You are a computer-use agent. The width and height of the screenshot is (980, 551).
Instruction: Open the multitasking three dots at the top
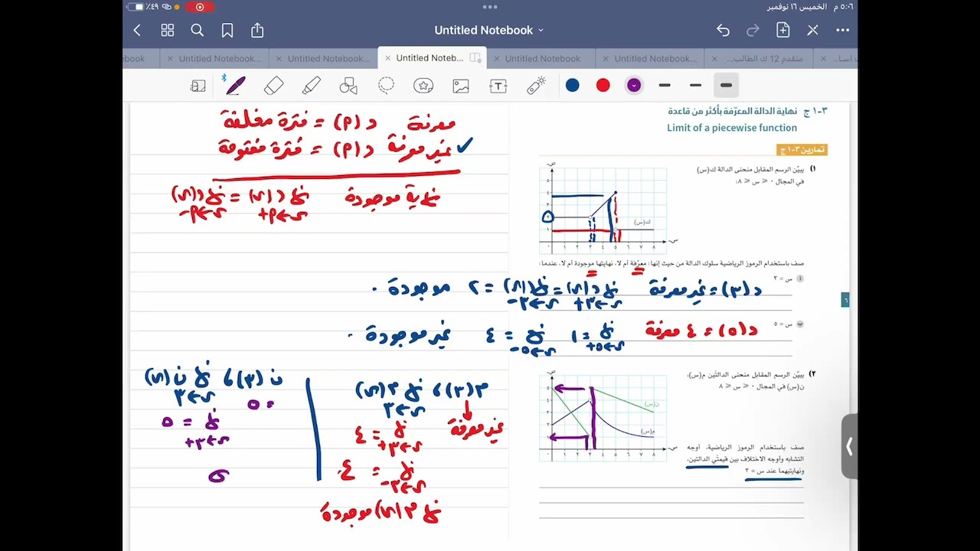[x=490, y=7]
